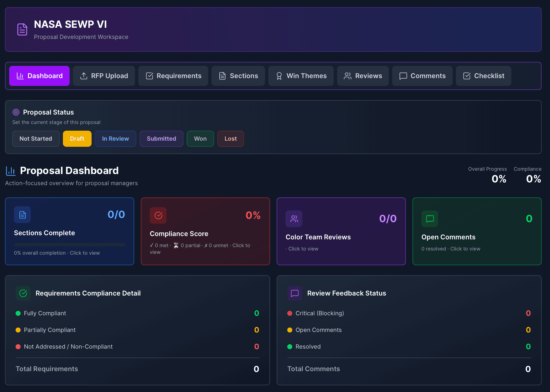Click the Proposal Status target icon

[16, 112]
